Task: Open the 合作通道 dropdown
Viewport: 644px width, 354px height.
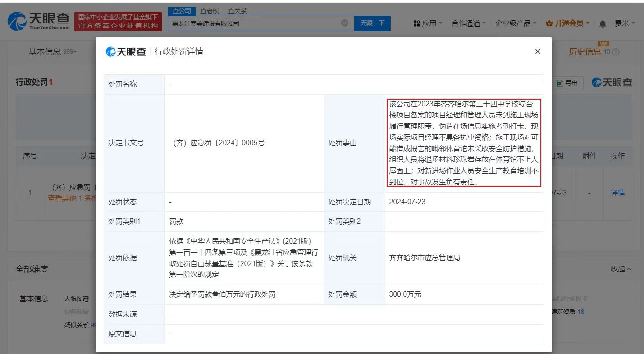Action: point(466,23)
